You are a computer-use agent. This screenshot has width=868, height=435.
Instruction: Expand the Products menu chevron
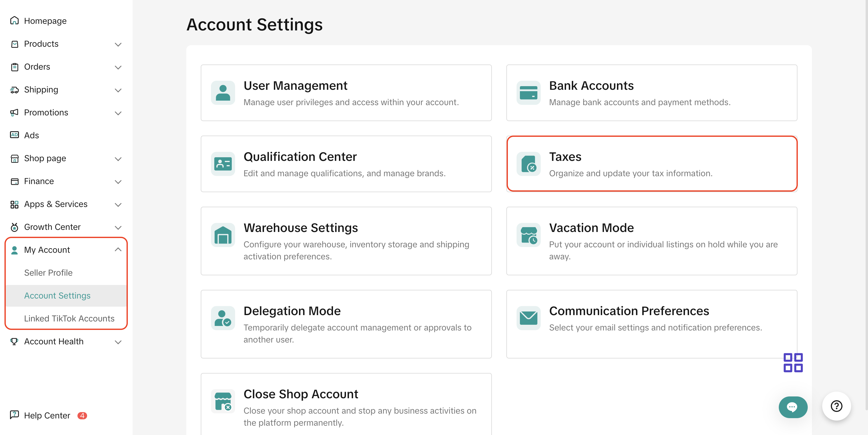point(118,45)
